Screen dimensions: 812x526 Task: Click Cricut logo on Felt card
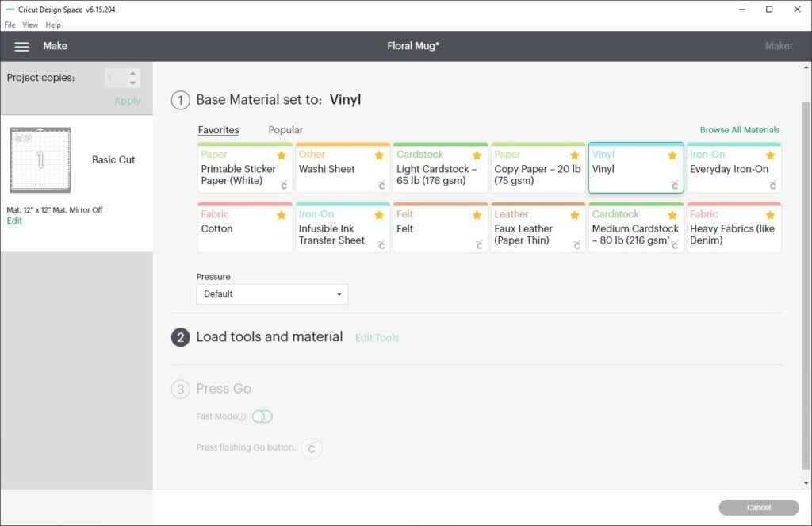point(480,244)
